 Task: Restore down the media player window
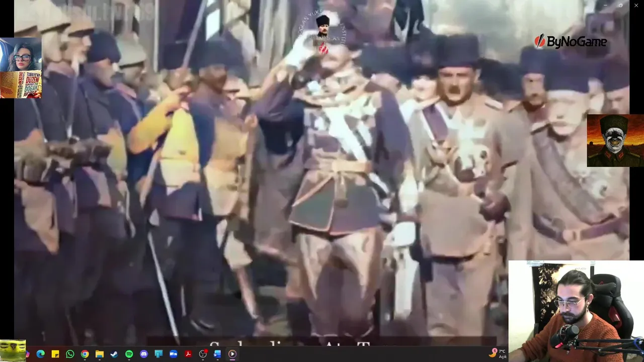(620, 5)
